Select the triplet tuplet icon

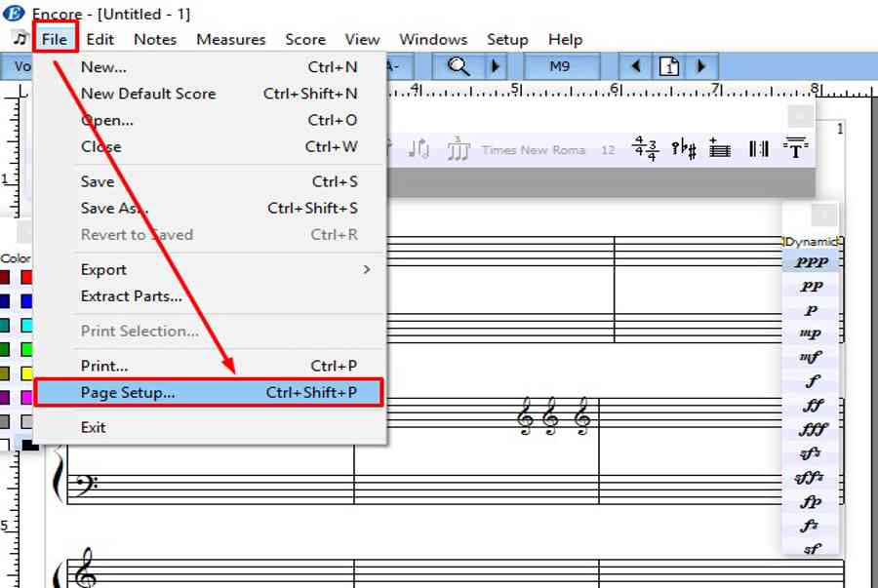coord(459,149)
